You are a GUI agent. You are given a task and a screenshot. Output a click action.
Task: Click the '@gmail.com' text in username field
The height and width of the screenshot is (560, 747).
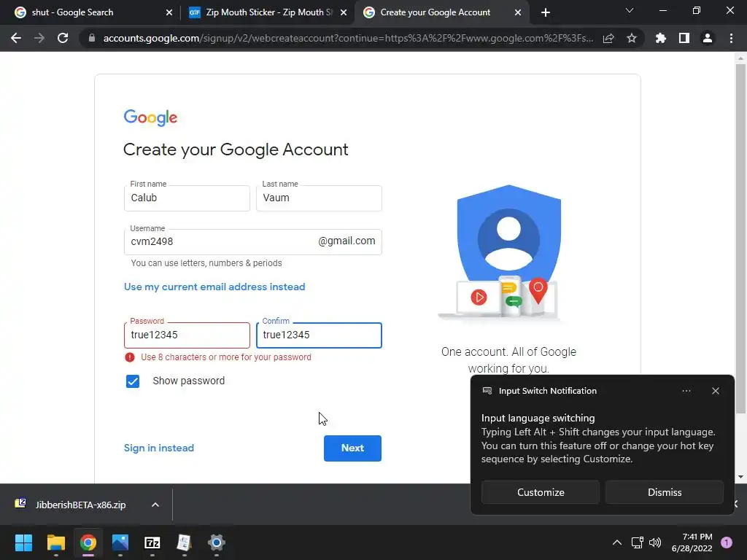pyautogui.click(x=347, y=241)
